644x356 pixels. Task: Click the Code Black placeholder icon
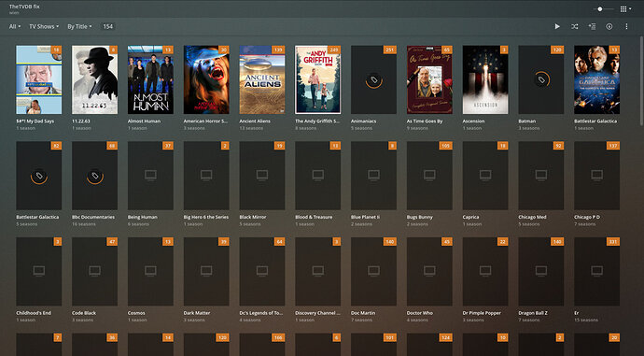click(x=95, y=271)
